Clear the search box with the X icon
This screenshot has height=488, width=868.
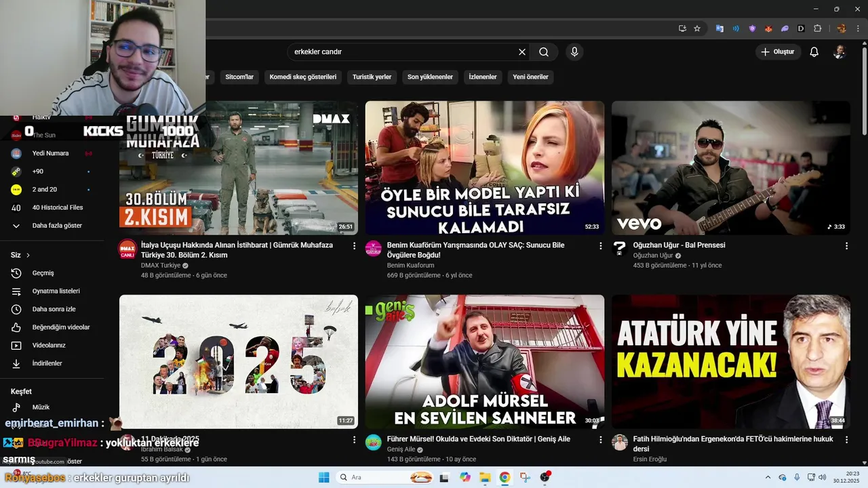tap(522, 52)
